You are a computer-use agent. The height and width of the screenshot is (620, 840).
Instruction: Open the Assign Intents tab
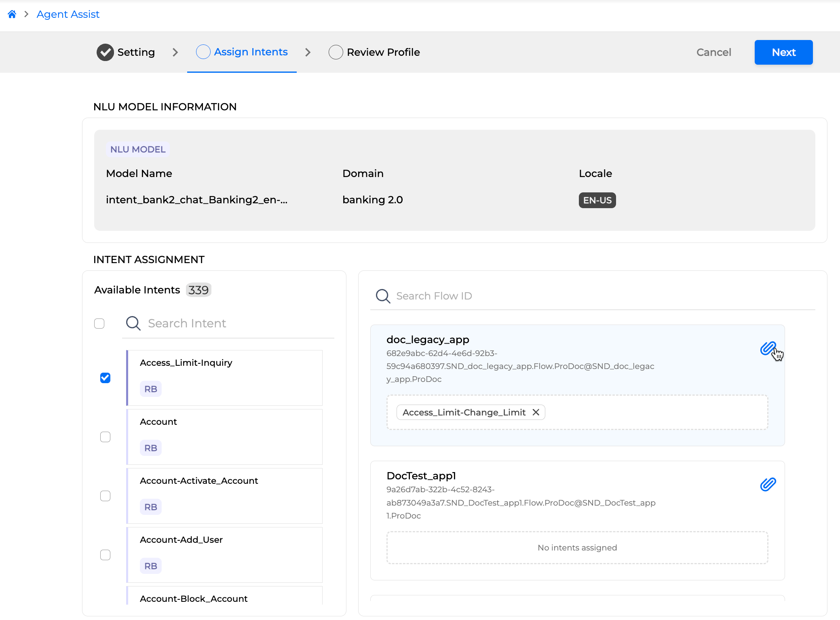point(251,52)
